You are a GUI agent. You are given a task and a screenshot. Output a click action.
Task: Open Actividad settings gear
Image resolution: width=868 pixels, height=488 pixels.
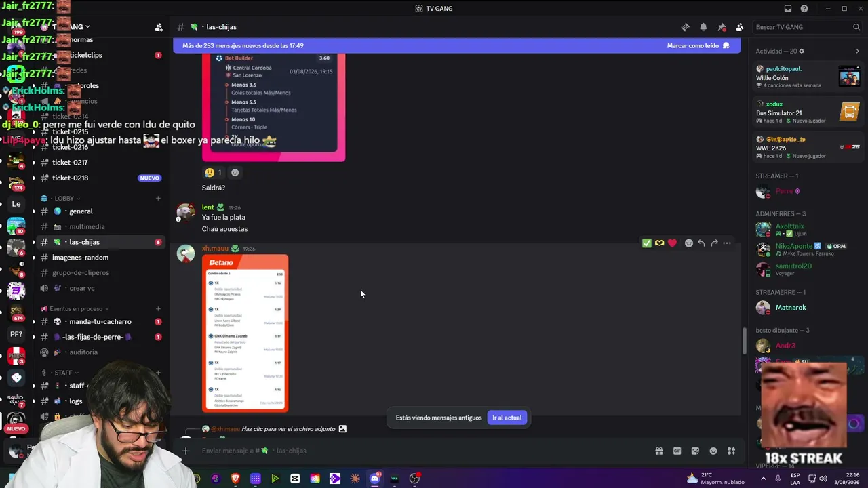point(802,52)
